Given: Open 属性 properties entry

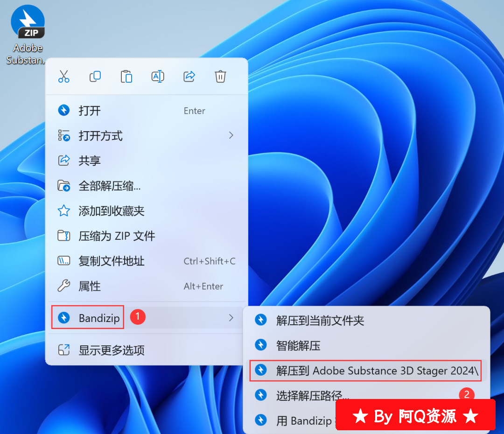Looking at the screenshot, I should click(x=147, y=286).
